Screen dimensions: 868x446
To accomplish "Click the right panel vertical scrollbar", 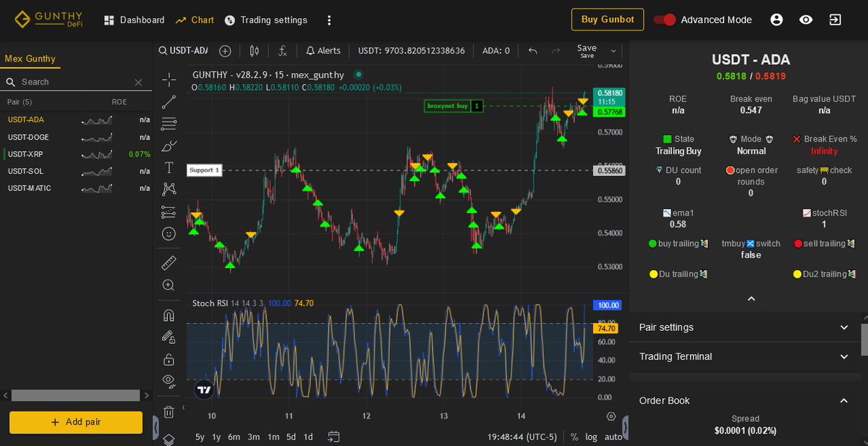I will pos(864,340).
